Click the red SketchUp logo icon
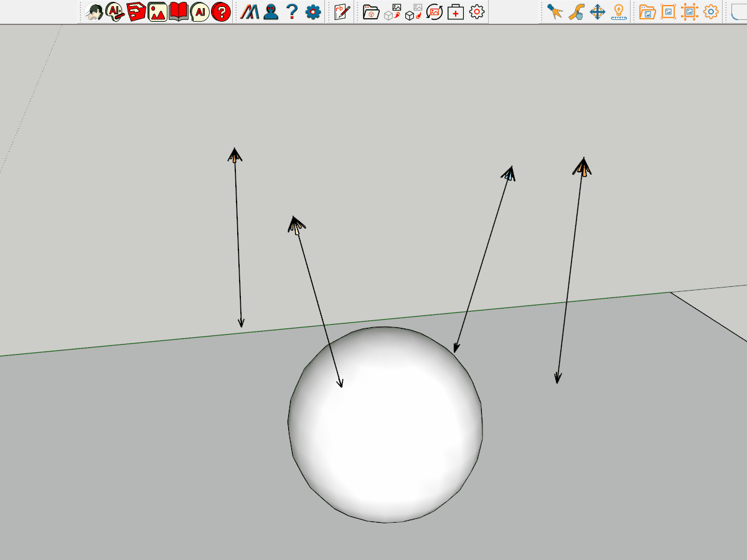This screenshot has width=747, height=560. (x=136, y=12)
